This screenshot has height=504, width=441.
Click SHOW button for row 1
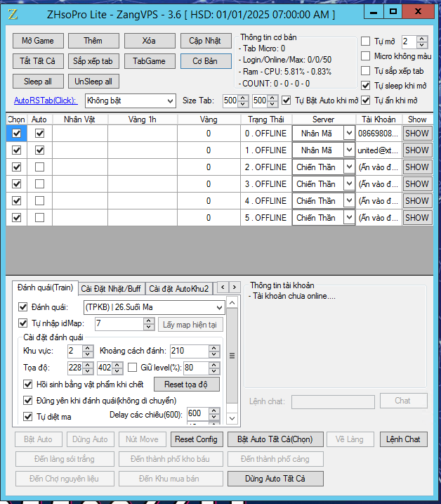[x=416, y=150]
